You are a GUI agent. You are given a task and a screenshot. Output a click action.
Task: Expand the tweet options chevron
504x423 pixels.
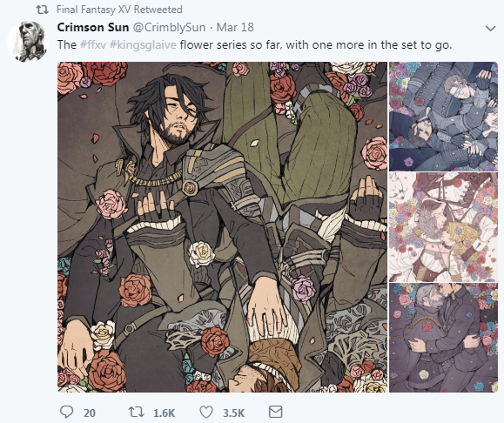(x=490, y=28)
